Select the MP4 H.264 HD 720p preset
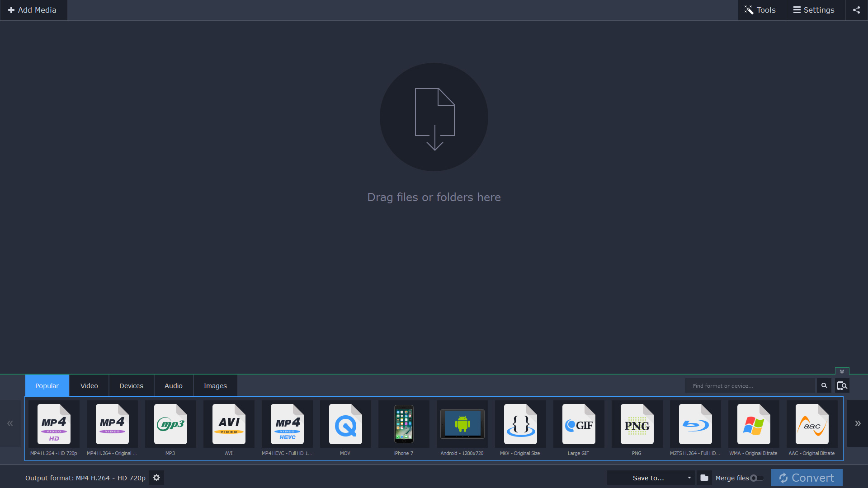This screenshot has height=488, width=868. 53,425
